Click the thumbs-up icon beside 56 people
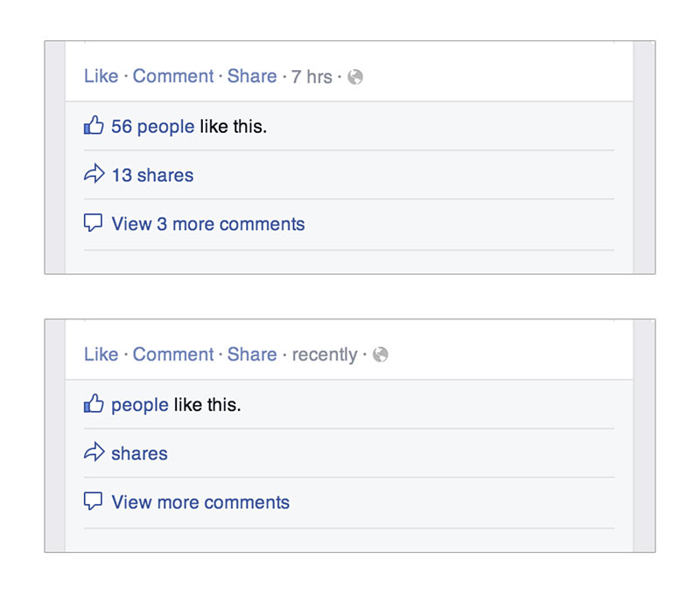 click(x=94, y=125)
